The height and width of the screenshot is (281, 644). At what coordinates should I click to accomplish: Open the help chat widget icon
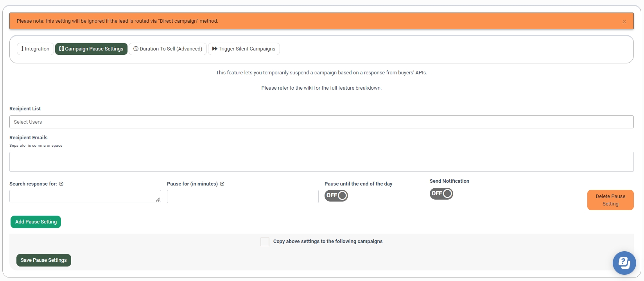click(624, 263)
